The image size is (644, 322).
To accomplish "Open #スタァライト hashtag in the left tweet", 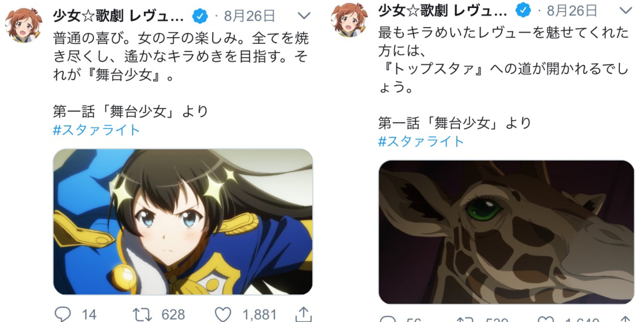I will 96,130.
